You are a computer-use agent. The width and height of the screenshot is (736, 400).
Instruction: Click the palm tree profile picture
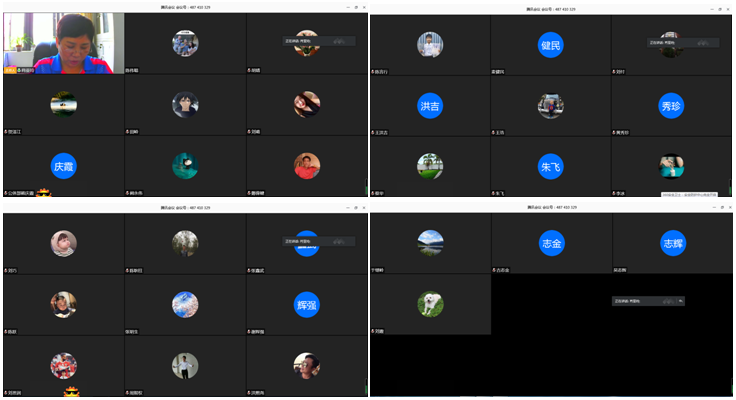click(x=430, y=166)
